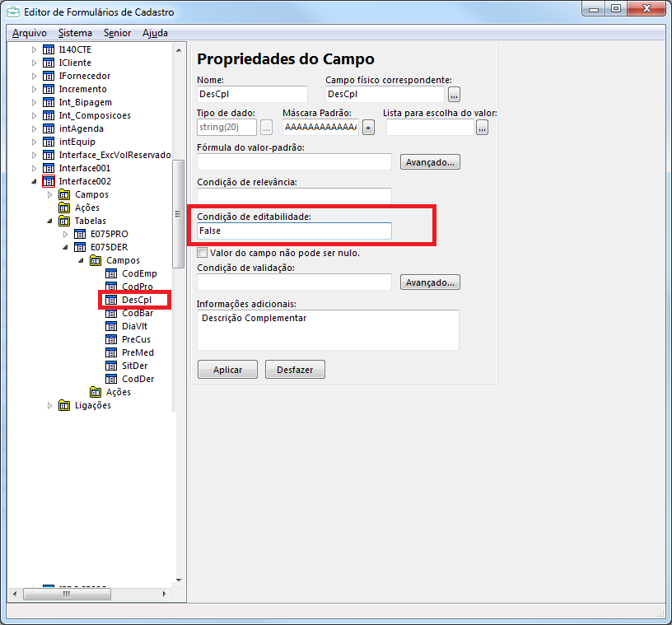Viewport: 672px width, 625px height.
Task: Expand the Interface001 tree node
Action: [x=34, y=168]
